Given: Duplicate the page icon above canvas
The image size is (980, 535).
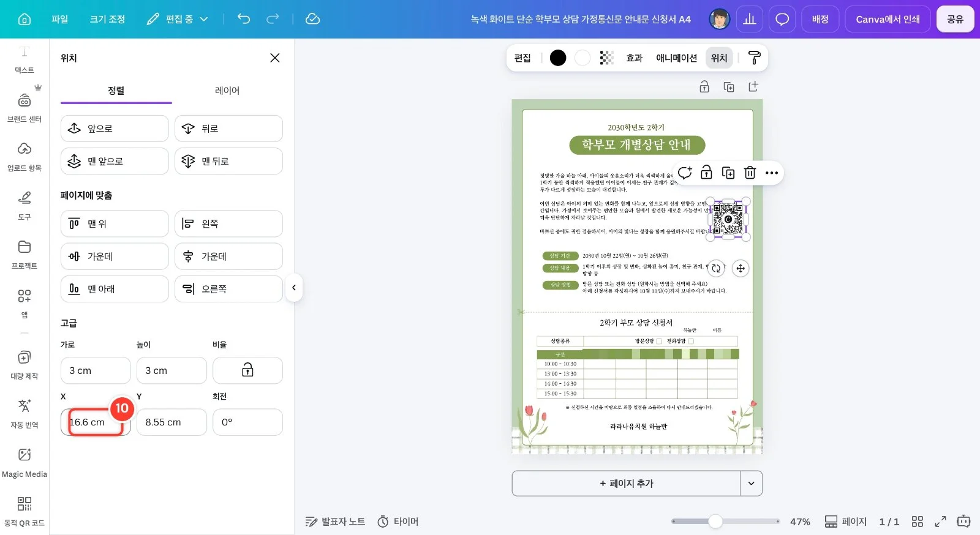Looking at the screenshot, I should pos(729,87).
